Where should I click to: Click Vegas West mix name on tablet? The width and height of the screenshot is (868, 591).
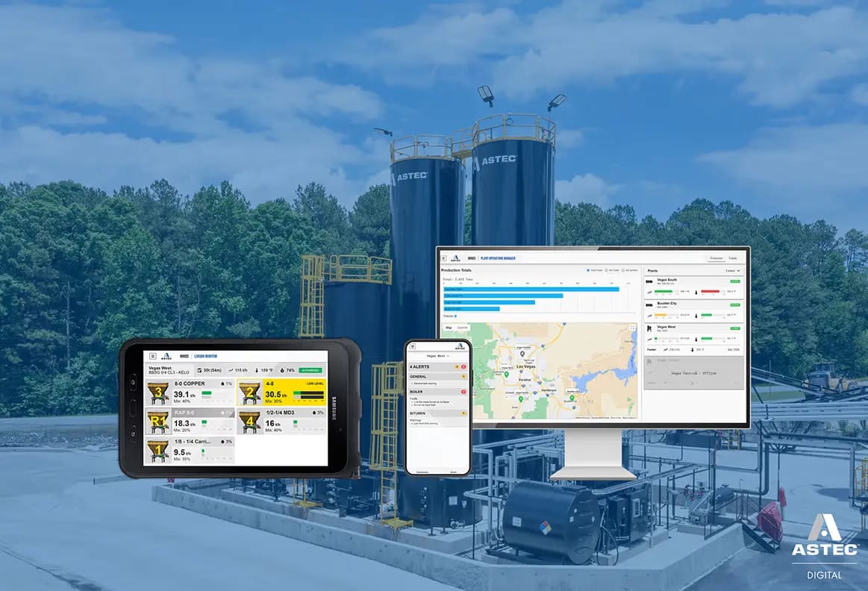(169, 372)
